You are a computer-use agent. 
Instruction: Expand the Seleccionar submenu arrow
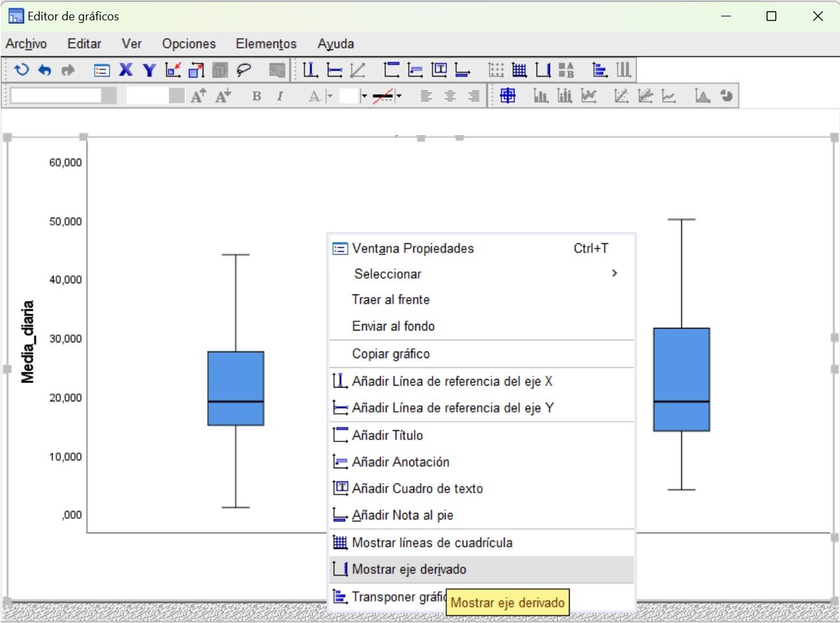point(614,273)
